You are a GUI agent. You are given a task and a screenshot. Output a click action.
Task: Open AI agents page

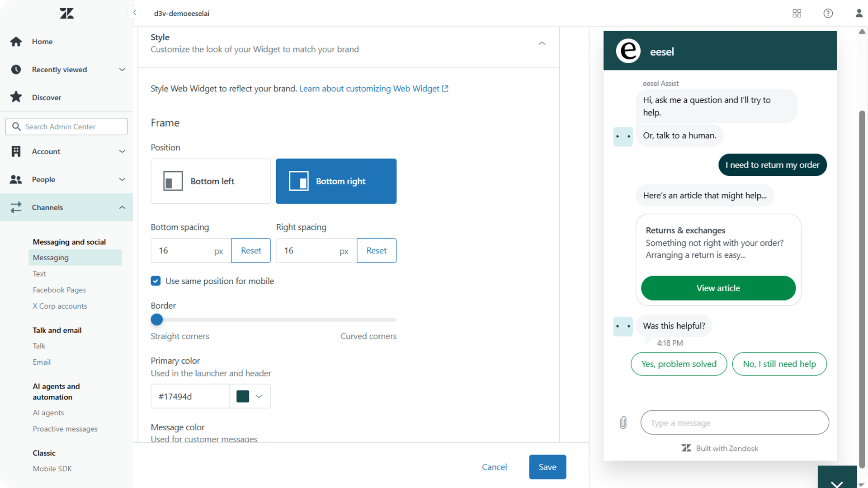(48, 413)
